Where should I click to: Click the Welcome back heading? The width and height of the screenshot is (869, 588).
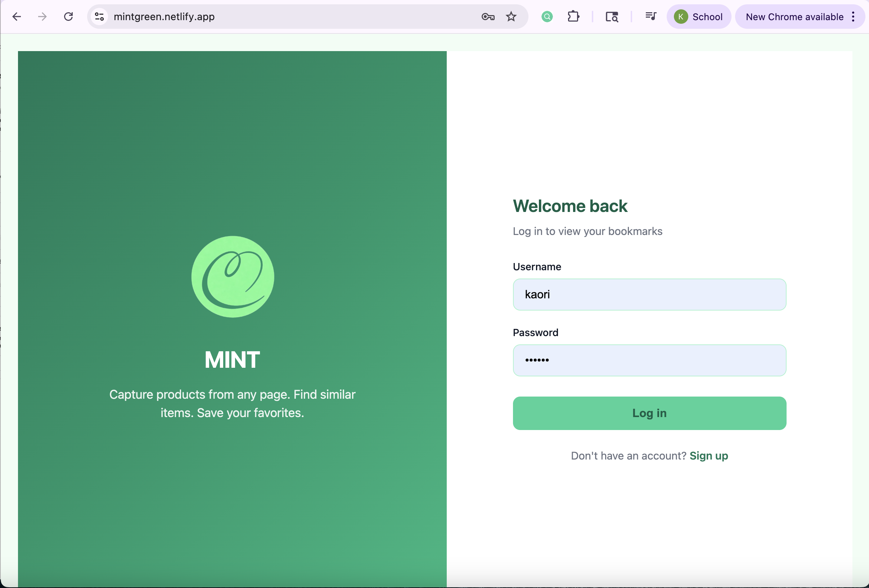coord(570,206)
